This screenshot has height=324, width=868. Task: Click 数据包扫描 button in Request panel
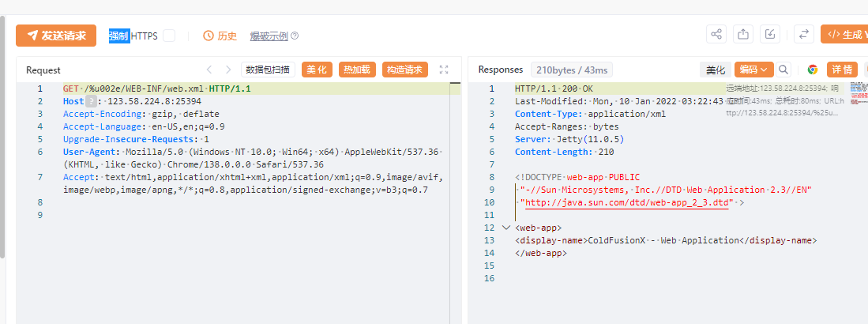269,70
